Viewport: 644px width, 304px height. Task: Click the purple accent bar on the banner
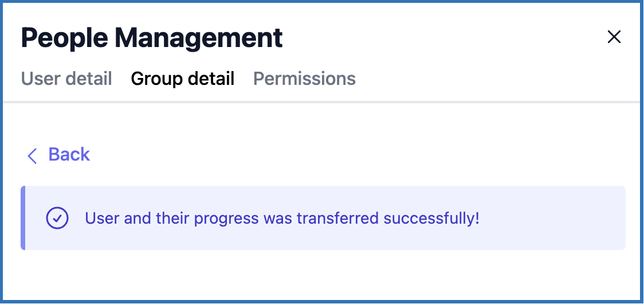(23, 218)
